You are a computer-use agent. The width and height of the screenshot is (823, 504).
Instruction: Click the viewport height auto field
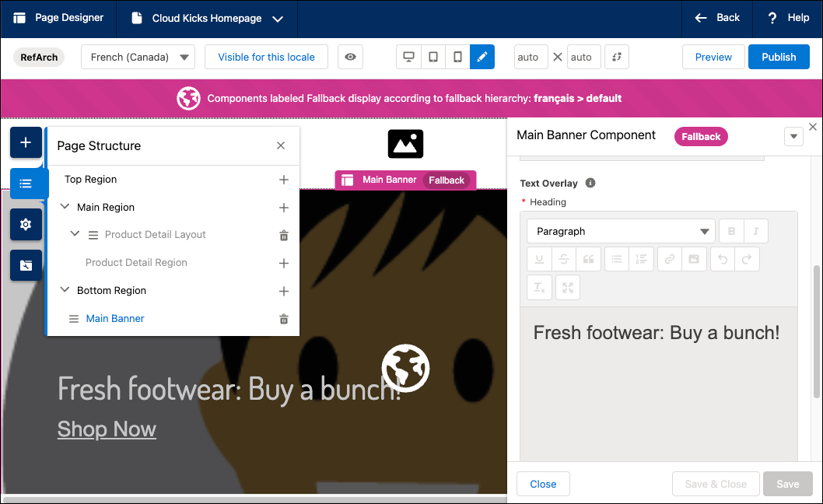(x=583, y=57)
